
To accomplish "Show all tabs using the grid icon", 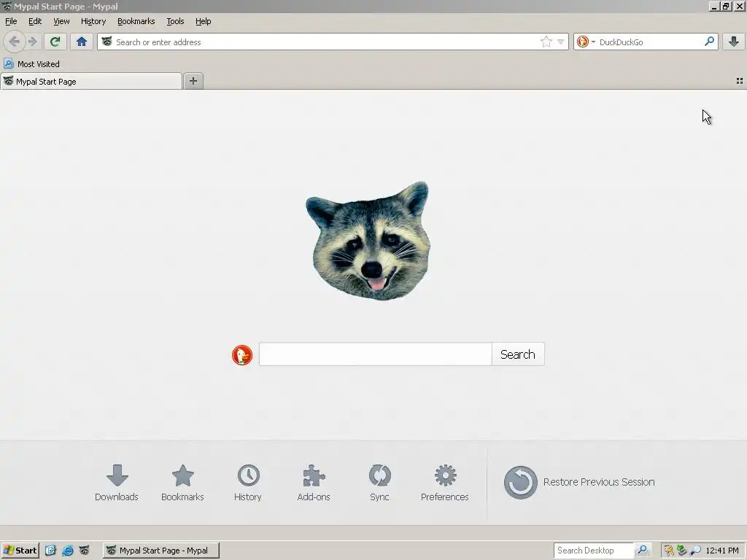I will click(740, 81).
